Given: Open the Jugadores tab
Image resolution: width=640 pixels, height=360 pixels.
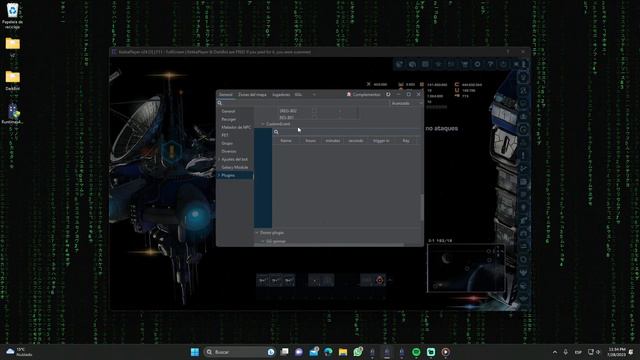Looking at the screenshot, I should pyautogui.click(x=281, y=95).
